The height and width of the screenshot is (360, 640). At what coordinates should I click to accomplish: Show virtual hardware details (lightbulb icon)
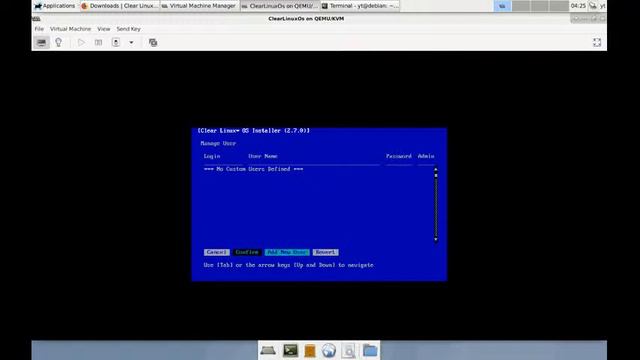tap(58, 42)
